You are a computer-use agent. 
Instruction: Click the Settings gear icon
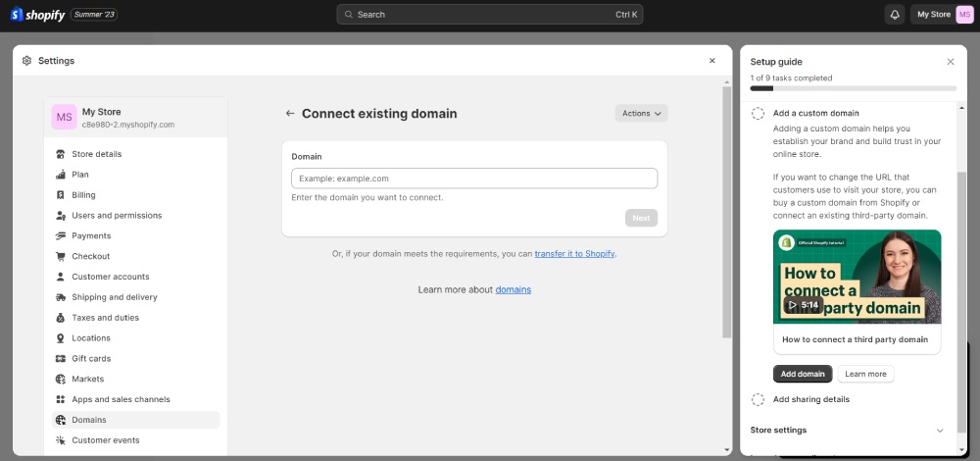[26, 61]
